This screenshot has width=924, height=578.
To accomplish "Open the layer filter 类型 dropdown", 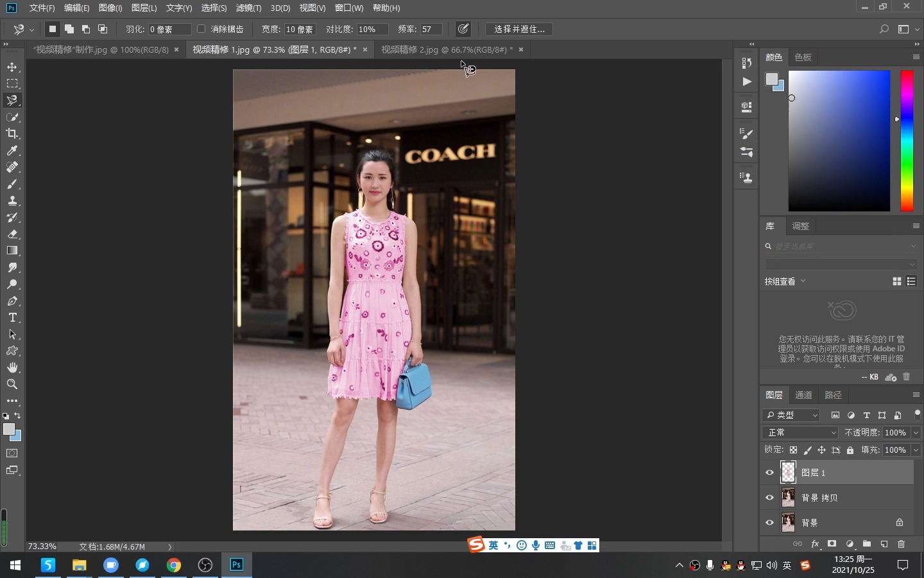I will pyautogui.click(x=791, y=416).
